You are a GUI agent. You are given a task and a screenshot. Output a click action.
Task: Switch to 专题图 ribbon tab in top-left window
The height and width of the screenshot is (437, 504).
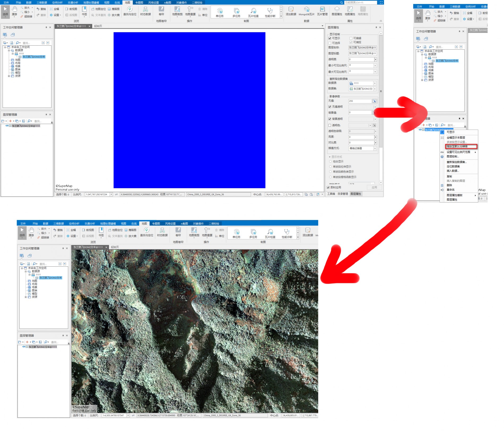click(139, 2)
